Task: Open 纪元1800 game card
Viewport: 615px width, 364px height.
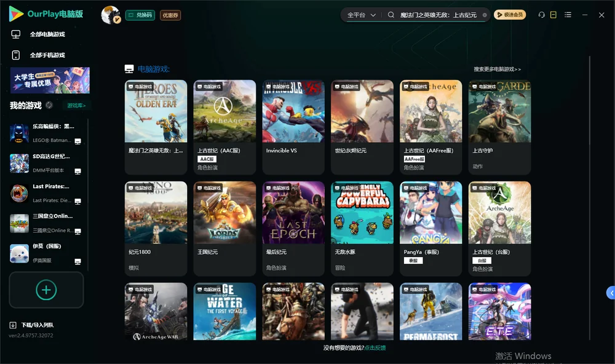Action: click(156, 229)
